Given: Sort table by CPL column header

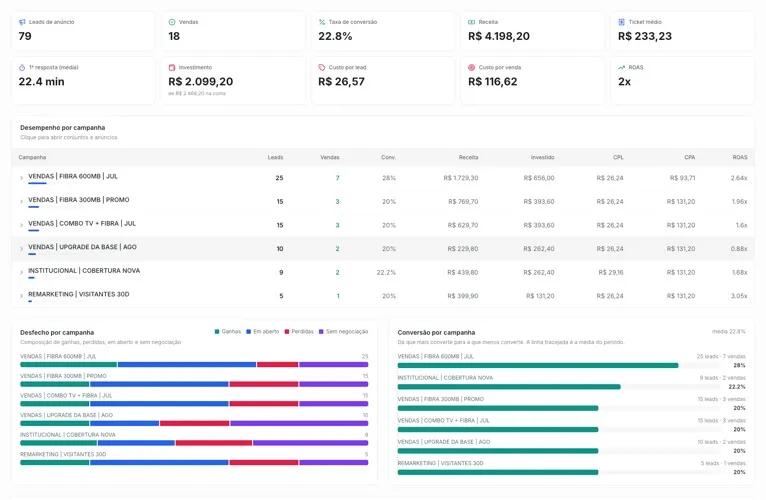Looking at the screenshot, I should coord(618,157).
